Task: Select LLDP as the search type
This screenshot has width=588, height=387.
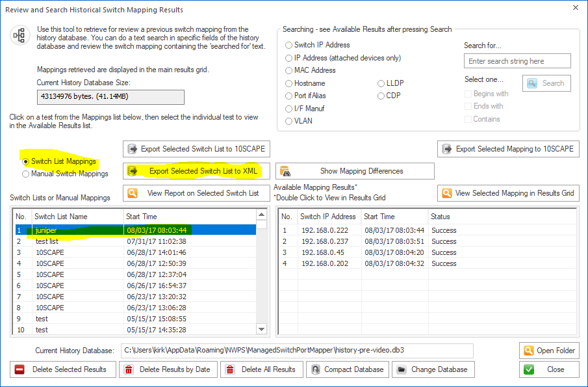Action: click(x=381, y=83)
